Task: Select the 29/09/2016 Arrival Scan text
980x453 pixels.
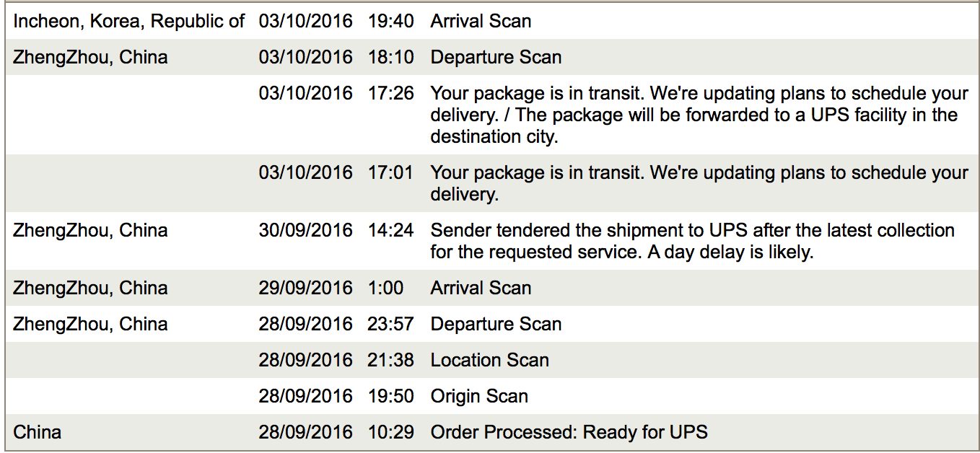Action: 481,288
